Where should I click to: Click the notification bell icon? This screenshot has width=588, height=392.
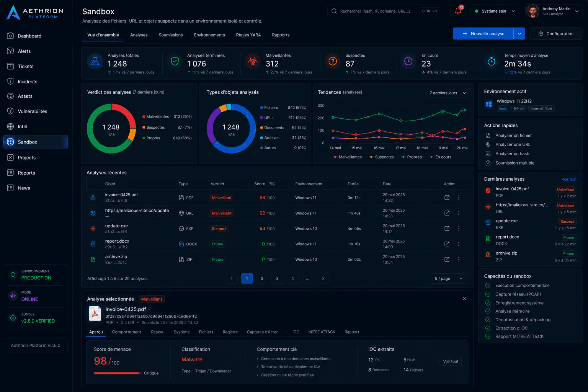click(x=458, y=11)
